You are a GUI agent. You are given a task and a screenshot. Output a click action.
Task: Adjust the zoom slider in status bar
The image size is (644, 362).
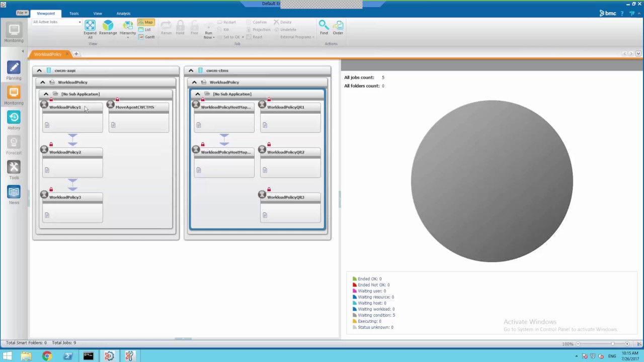pyautogui.click(x=612, y=344)
